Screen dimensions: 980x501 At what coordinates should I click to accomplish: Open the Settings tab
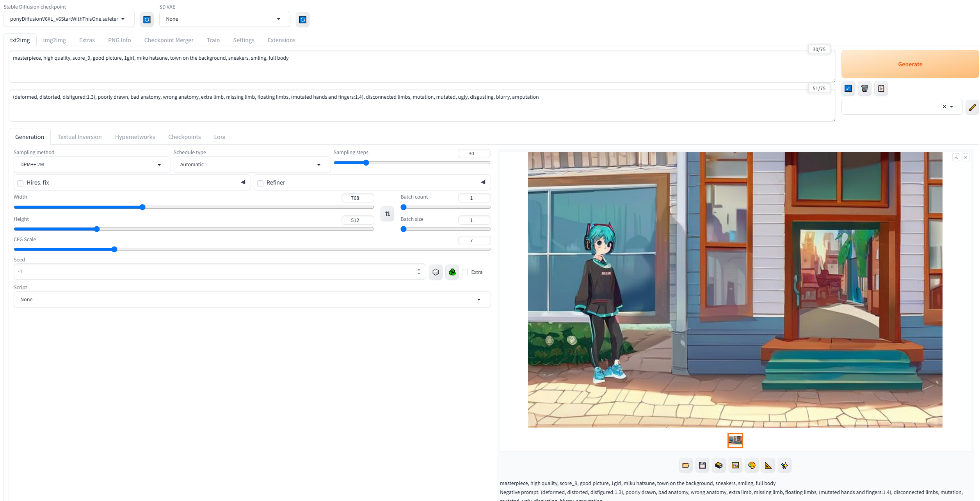click(244, 40)
